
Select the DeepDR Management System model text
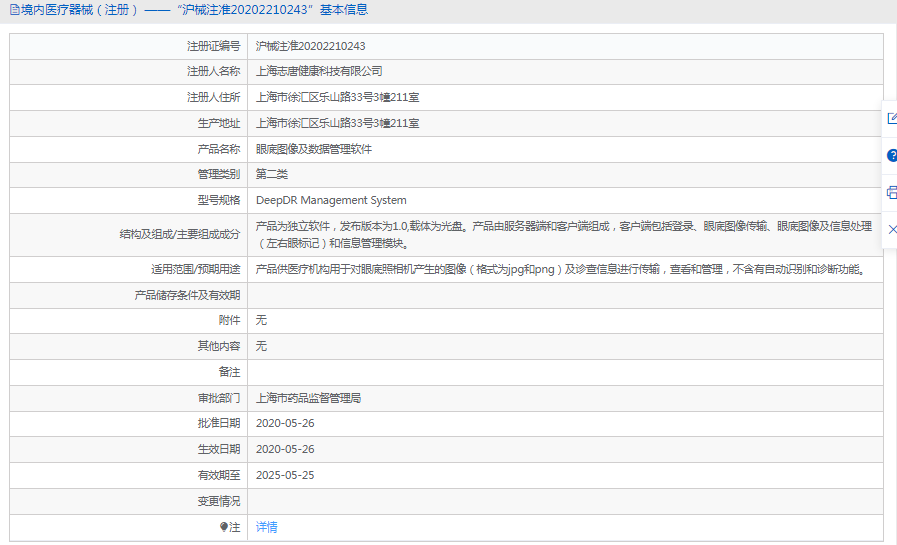(331, 200)
